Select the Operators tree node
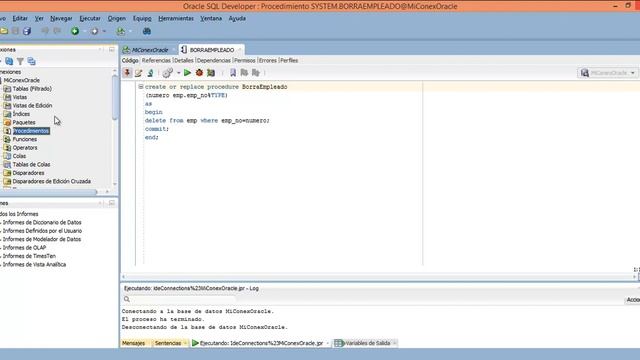 25,148
